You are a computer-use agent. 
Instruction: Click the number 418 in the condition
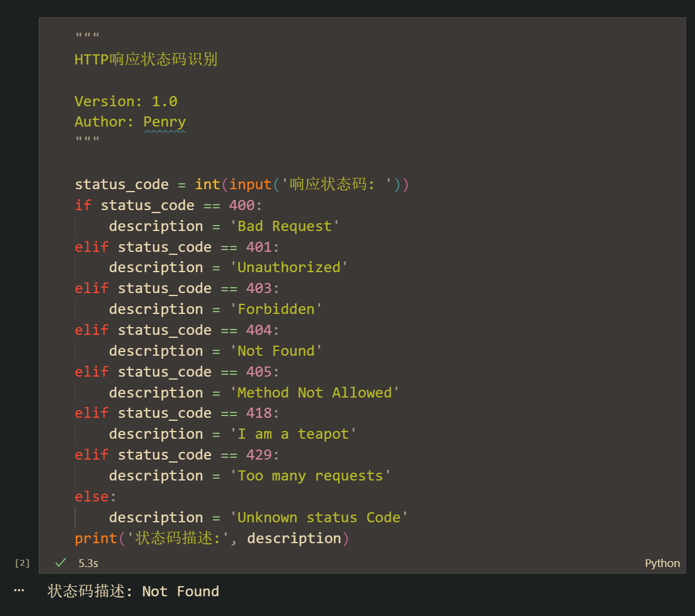click(259, 413)
